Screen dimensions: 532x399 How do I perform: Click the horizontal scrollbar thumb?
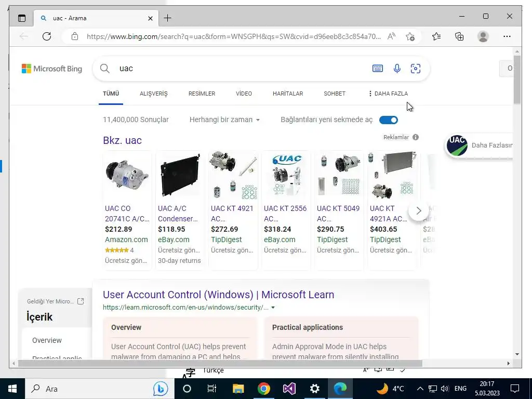tap(220, 363)
